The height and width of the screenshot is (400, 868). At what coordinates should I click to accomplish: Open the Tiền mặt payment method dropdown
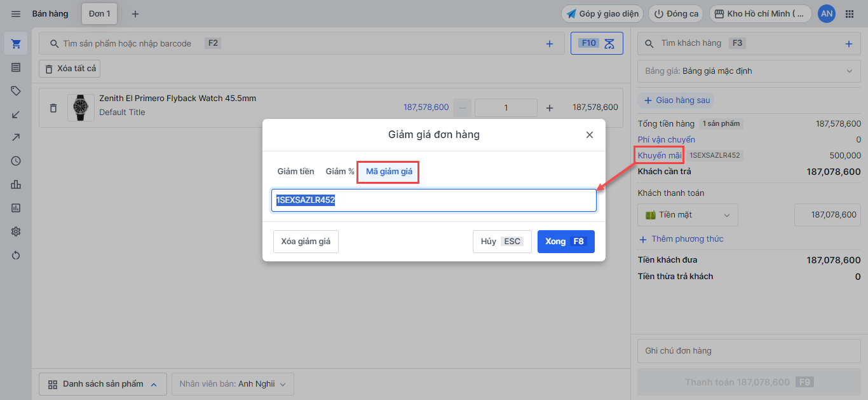[688, 215]
